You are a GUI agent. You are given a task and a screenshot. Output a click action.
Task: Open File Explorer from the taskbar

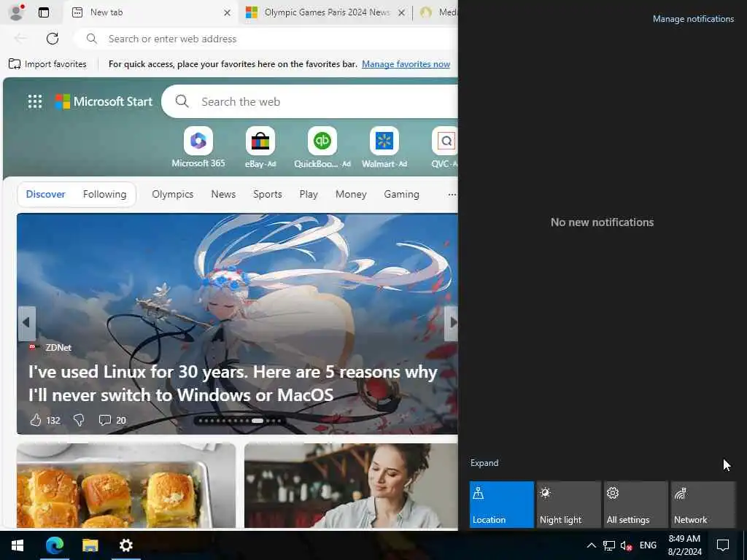pos(90,545)
